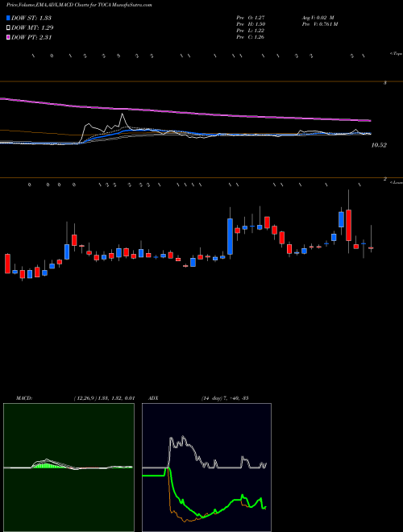Open the ADX indicator chart panel
Screen dimensions: 403x532
(206, 468)
